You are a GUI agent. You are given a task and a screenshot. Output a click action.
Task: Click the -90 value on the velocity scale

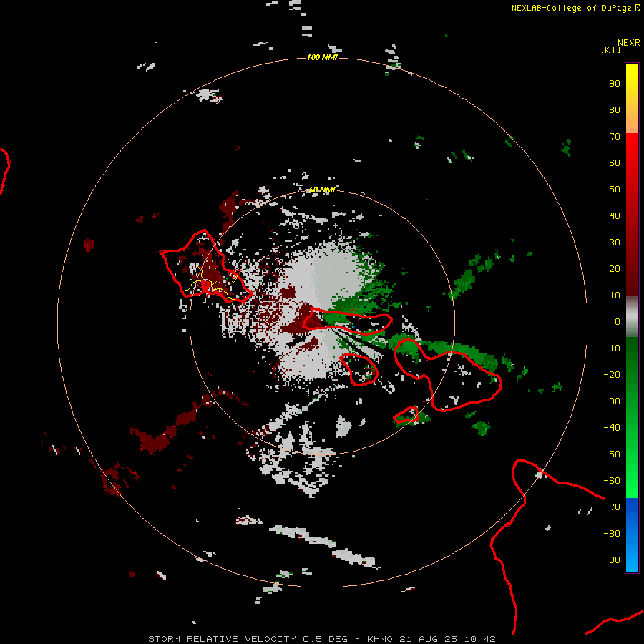point(612,560)
